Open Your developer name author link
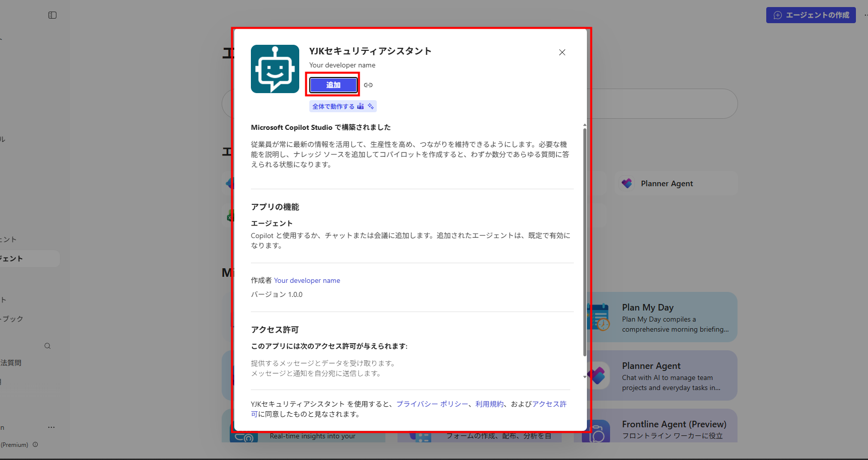The width and height of the screenshot is (868, 460). [x=307, y=280]
